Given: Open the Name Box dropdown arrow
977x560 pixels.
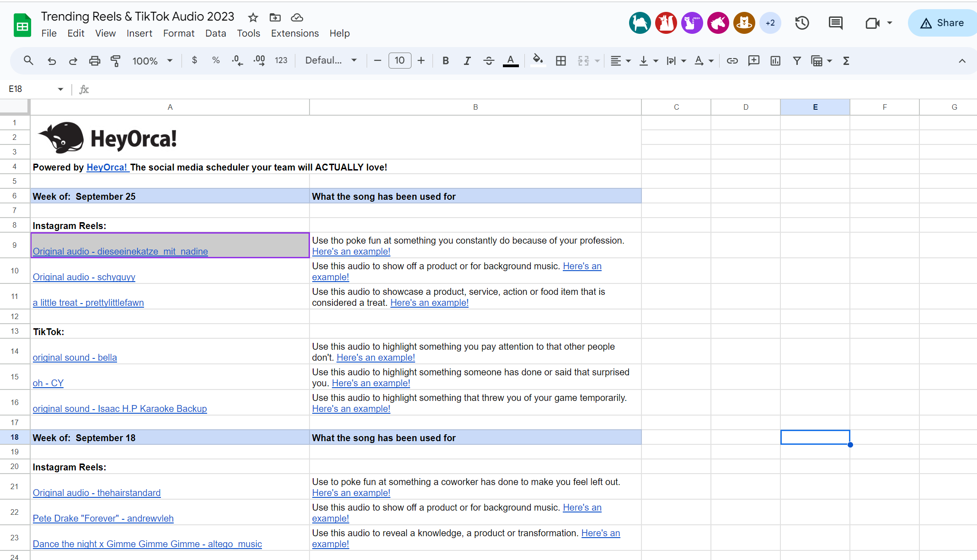Looking at the screenshot, I should 60,89.
